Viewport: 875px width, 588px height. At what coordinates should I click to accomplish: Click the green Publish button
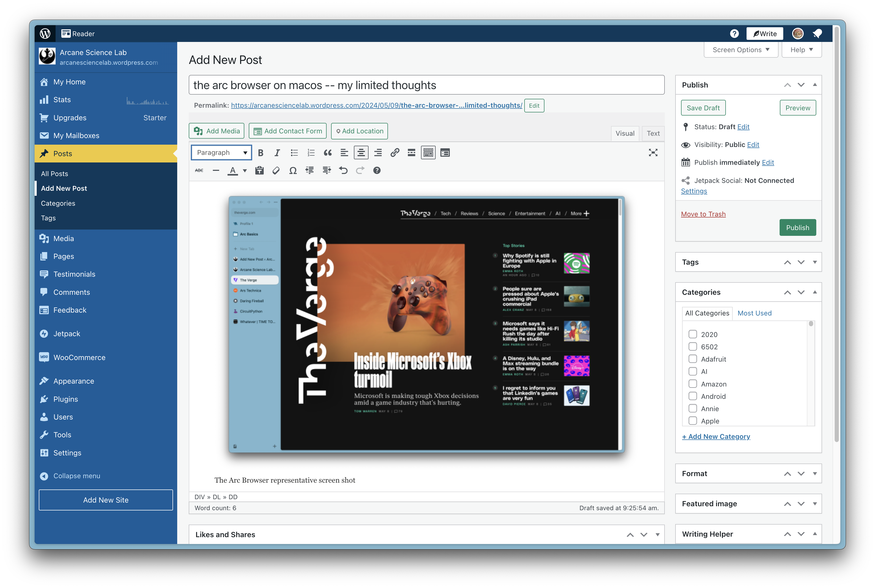tap(797, 228)
